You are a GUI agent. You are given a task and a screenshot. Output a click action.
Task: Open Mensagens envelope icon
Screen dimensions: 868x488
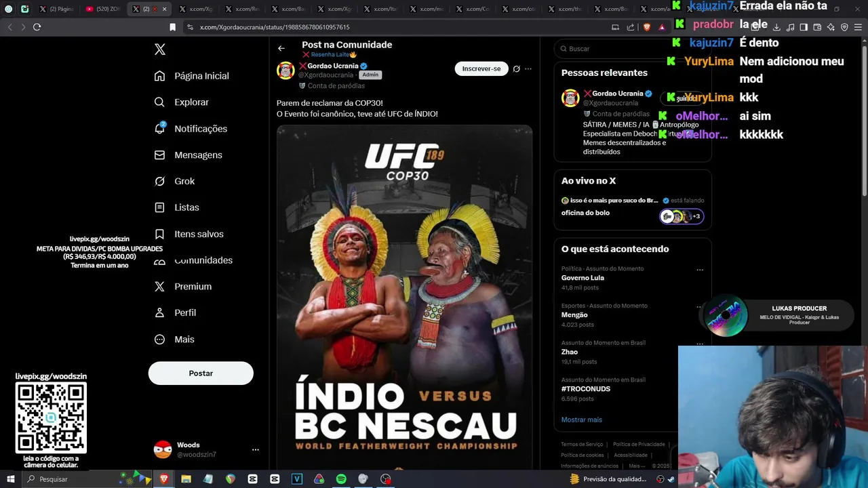(159, 155)
